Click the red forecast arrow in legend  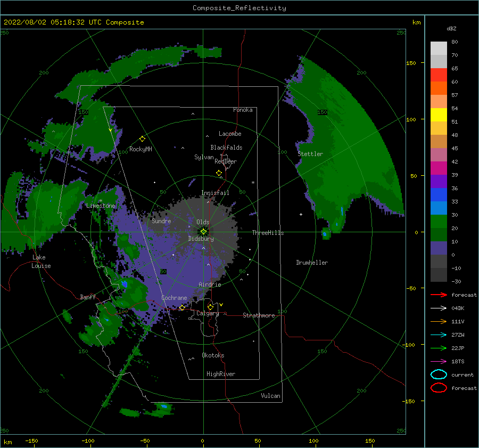click(x=439, y=295)
